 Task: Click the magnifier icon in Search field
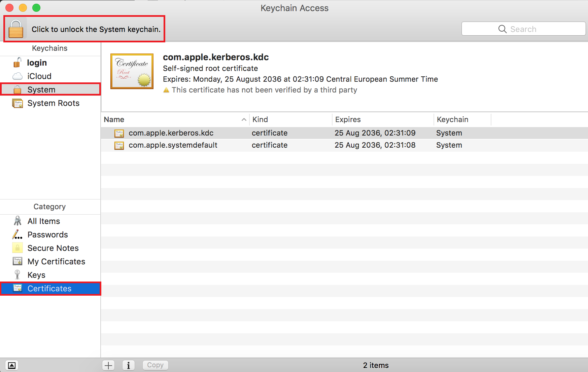[502, 29]
